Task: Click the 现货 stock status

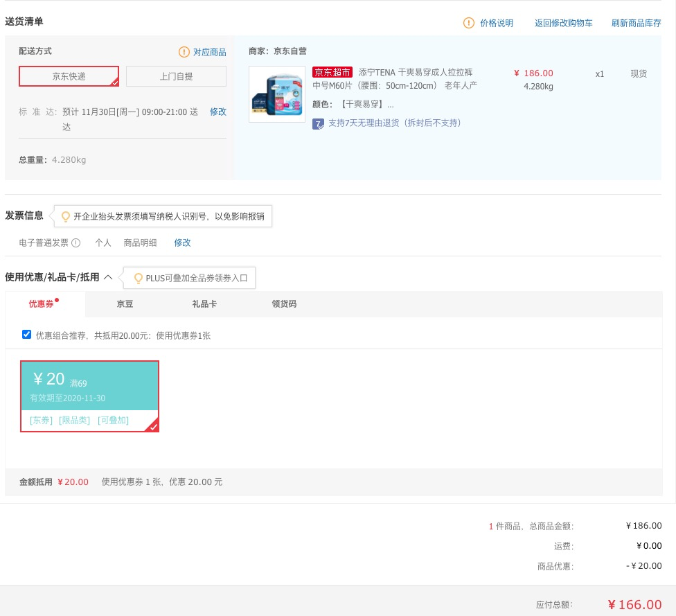Action: tap(639, 73)
